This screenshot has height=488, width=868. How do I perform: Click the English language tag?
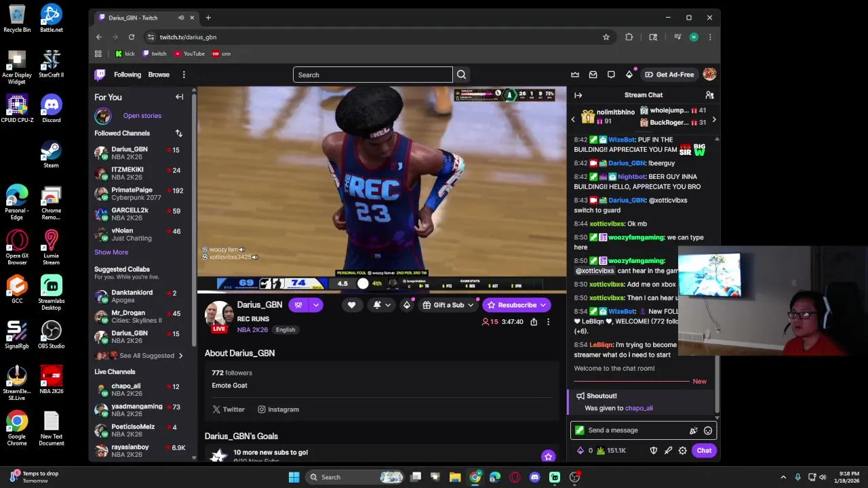coord(285,330)
